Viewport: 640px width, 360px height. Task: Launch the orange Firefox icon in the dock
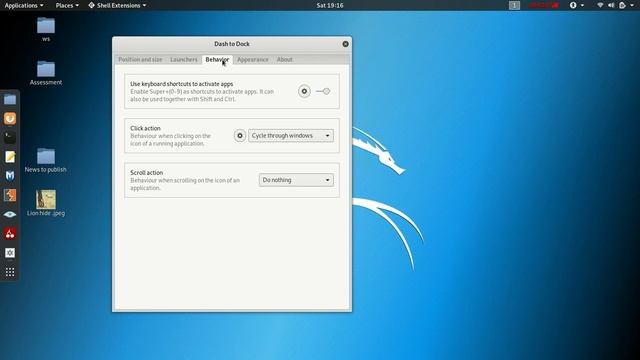[10, 118]
